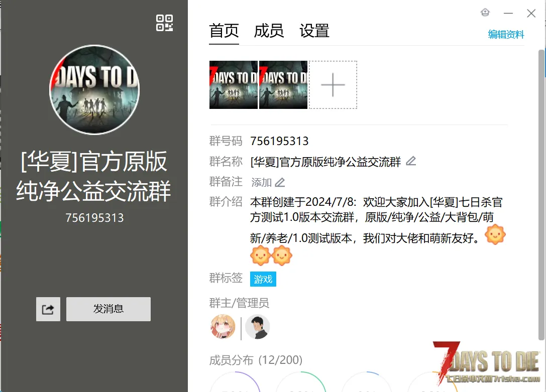
Task: Click the large group title in left panel
Action: (93, 176)
